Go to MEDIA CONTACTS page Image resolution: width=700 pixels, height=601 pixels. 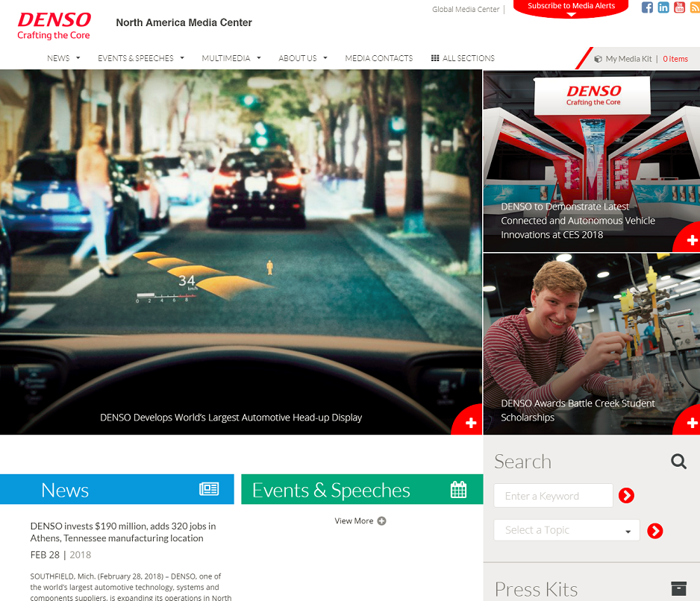(x=379, y=58)
